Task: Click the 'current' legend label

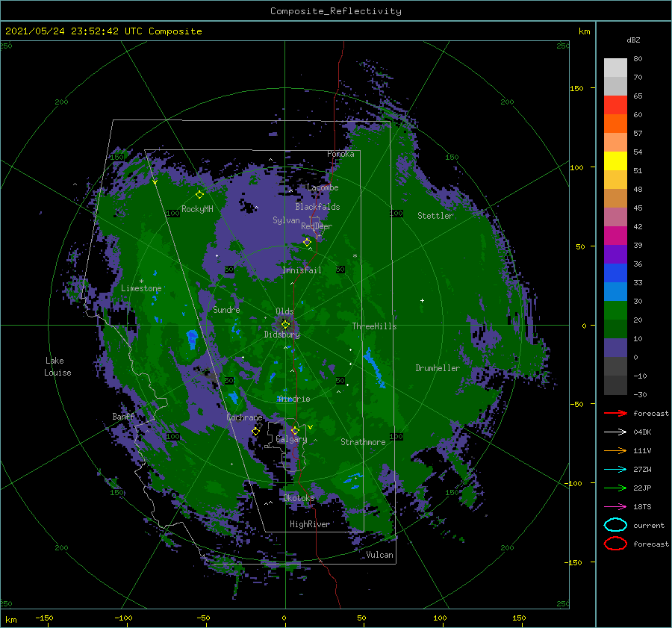Action: click(648, 525)
